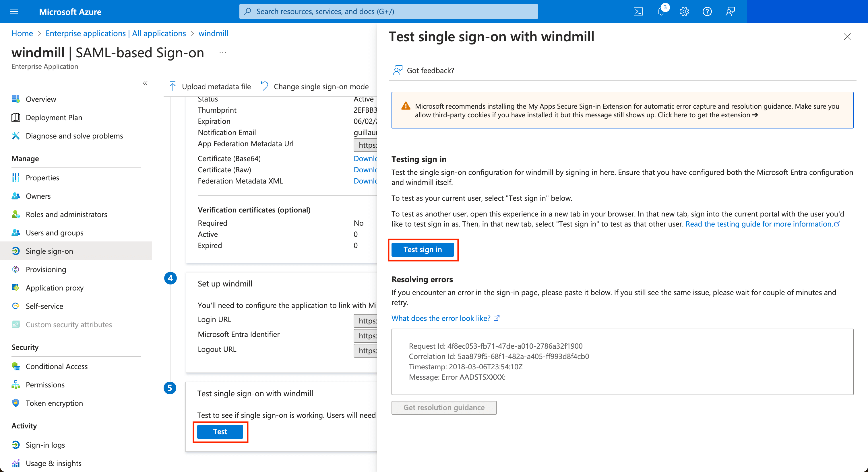The image size is (868, 472).
Task: Expand the Verification certificates section
Action: 254,209
